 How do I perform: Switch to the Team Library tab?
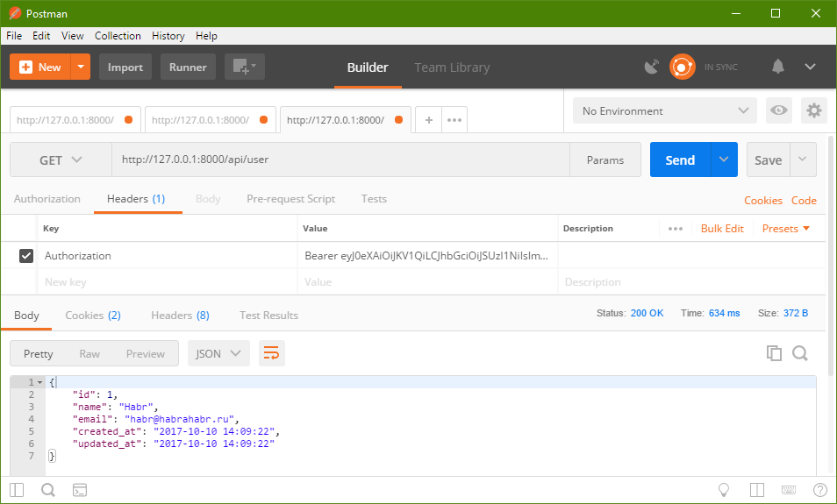click(452, 67)
